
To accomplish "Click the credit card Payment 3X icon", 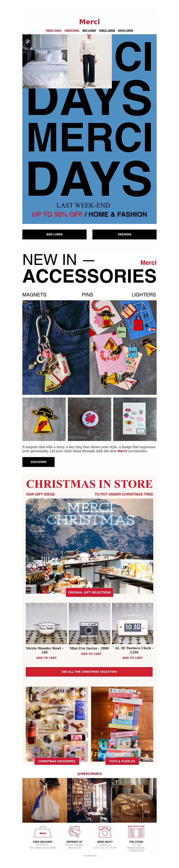I will pyautogui.click(x=74, y=831).
